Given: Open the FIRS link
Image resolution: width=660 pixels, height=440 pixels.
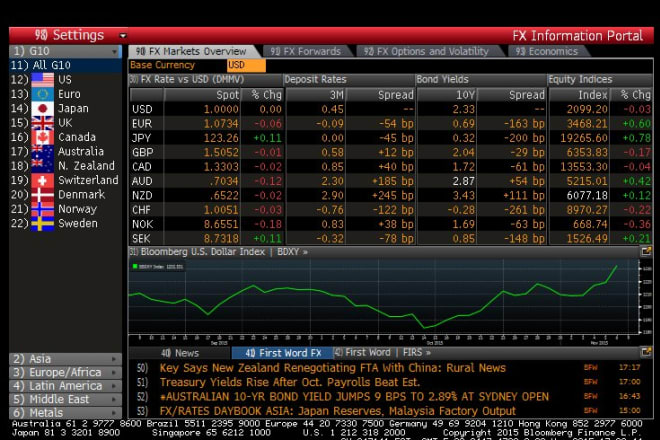Looking at the screenshot, I should [416, 352].
